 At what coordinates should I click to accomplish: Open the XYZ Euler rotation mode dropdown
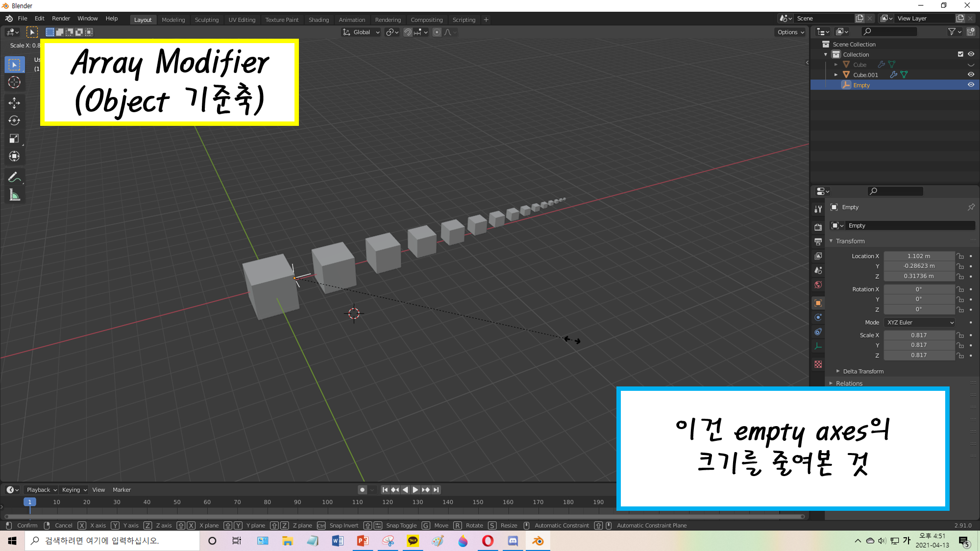tap(920, 322)
